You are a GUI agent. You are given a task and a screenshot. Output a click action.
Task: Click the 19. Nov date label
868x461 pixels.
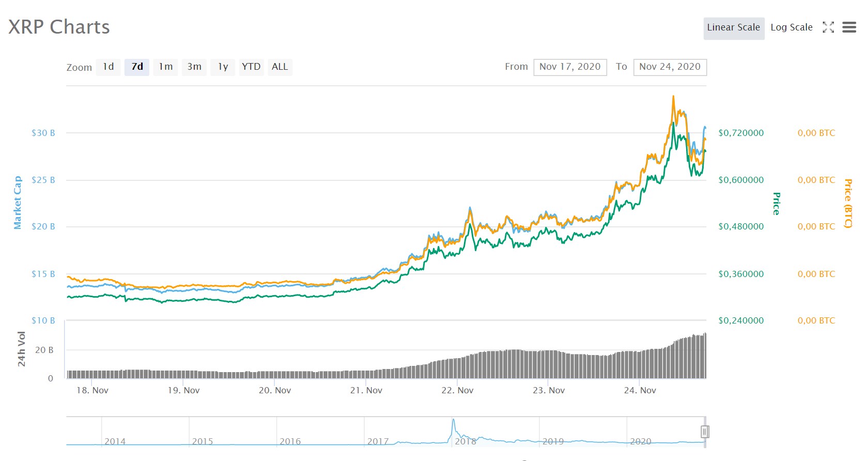point(183,390)
